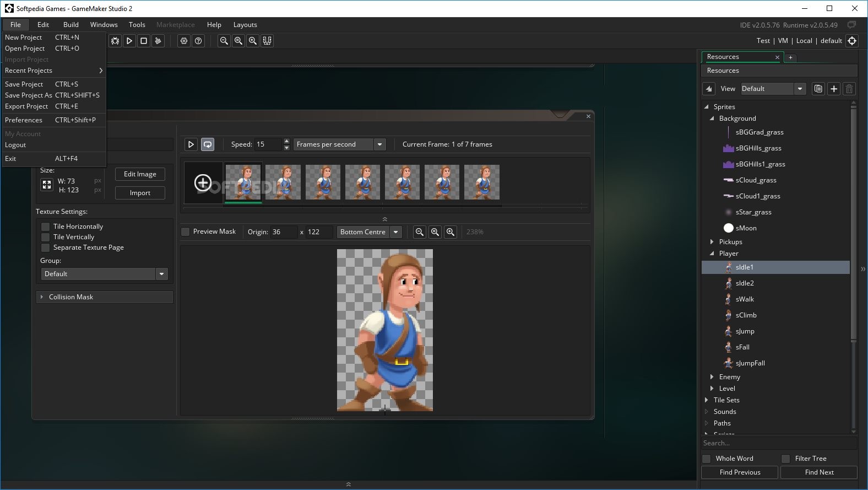
Task: Add a new resource view
Action: point(834,89)
